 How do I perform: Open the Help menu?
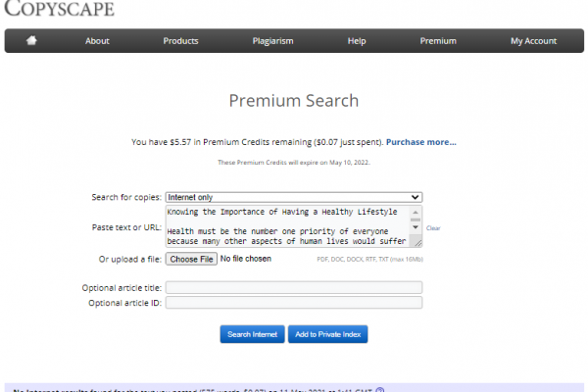click(x=357, y=41)
